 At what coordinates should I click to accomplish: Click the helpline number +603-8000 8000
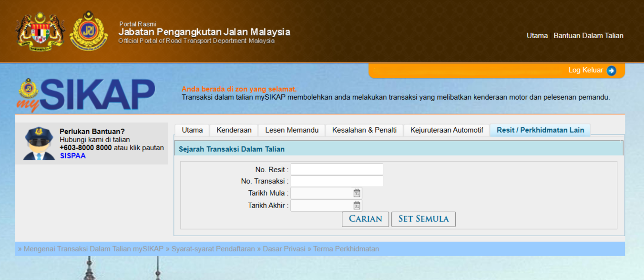[86, 148]
